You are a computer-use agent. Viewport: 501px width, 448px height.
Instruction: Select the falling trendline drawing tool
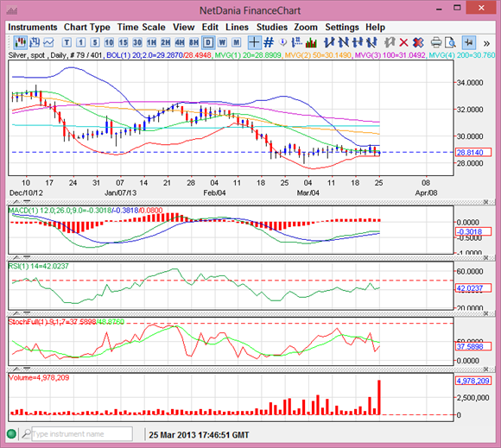[x=343, y=42]
